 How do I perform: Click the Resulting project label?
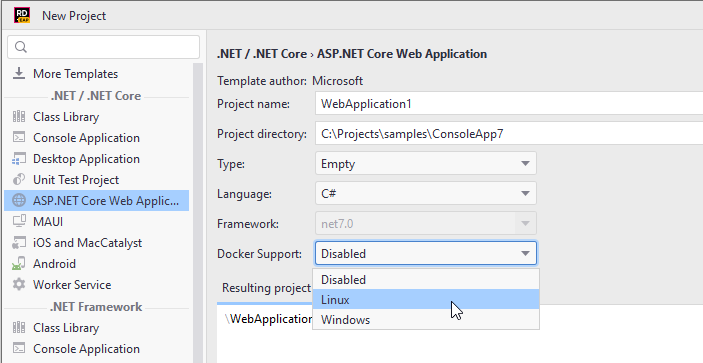click(267, 288)
